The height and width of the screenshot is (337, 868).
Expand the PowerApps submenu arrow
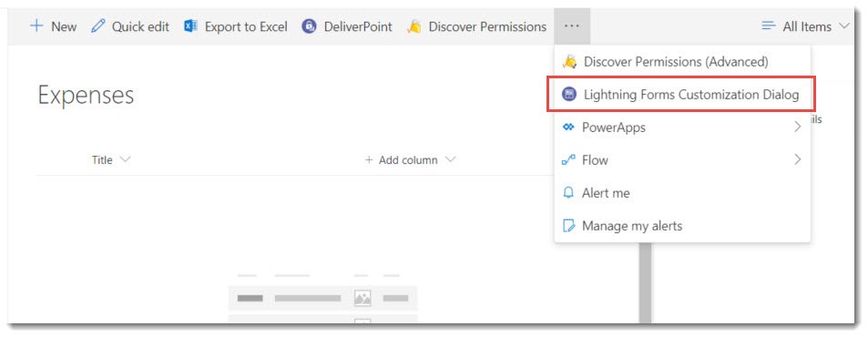pyautogui.click(x=797, y=128)
